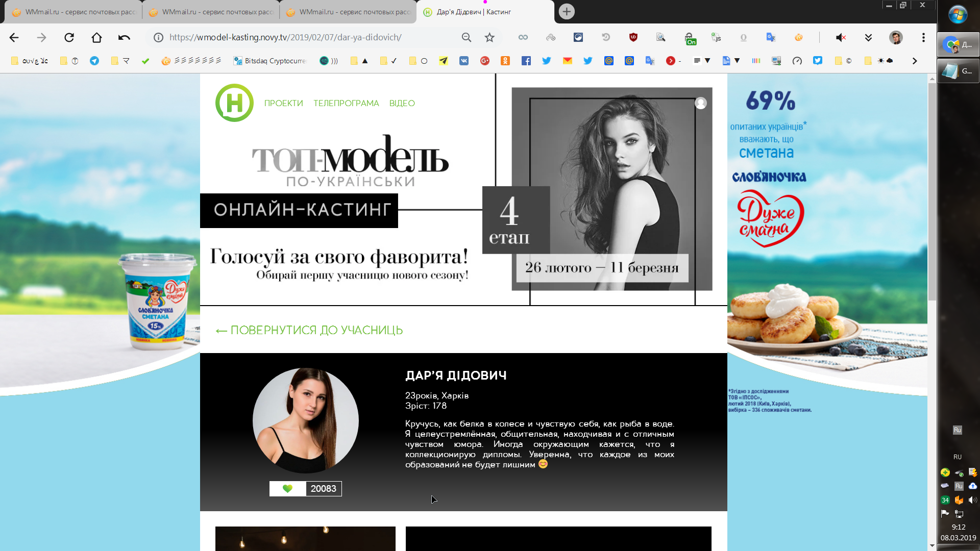The width and height of the screenshot is (980, 551).
Task: Show more bookmarks chevron arrow
Action: point(914,61)
